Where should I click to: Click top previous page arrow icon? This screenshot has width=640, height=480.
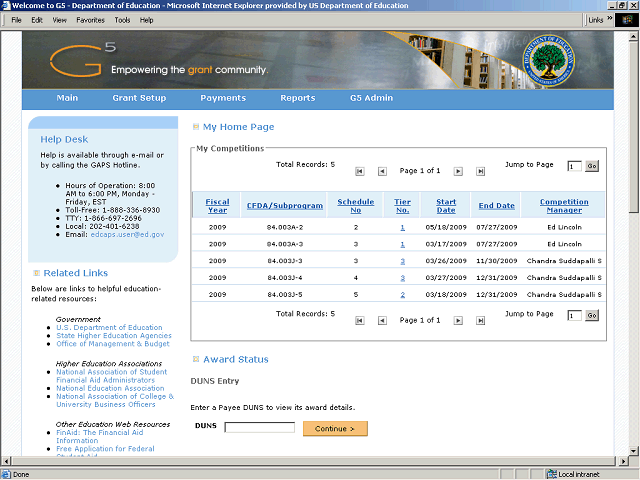[382, 171]
